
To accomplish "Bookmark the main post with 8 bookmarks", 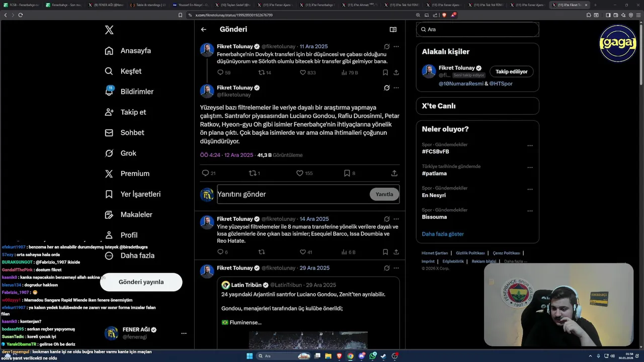I will tap(347, 173).
